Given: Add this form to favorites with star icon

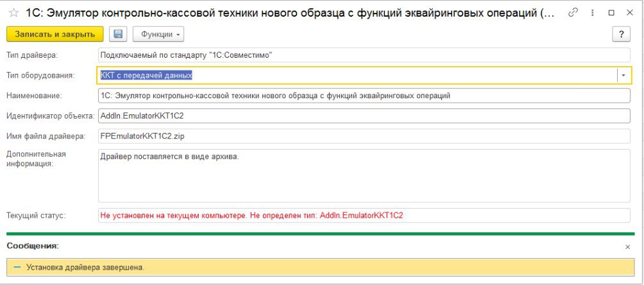Looking at the screenshot, I should pos(13,13).
